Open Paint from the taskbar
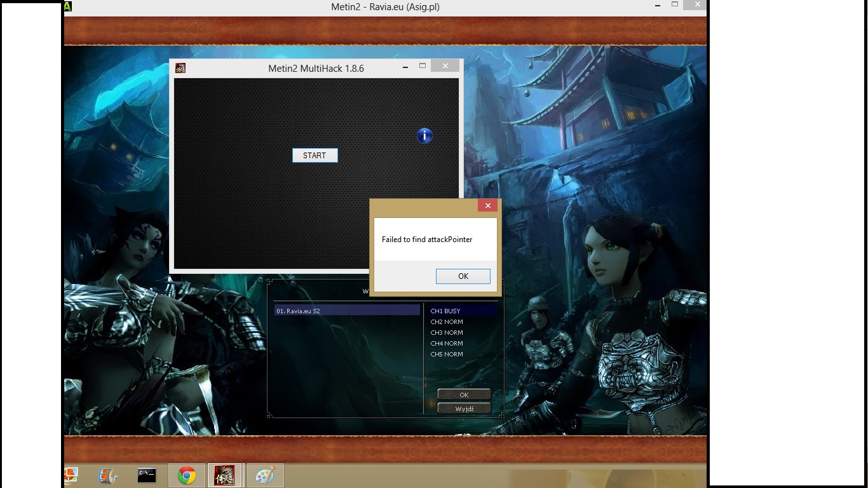Image resolution: width=868 pixels, height=488 pixels. point(265,475)
